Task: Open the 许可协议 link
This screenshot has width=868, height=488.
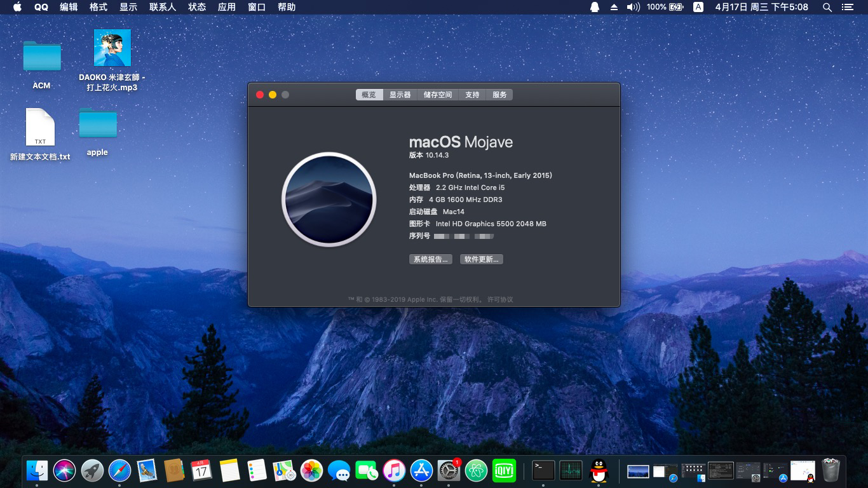Action: click(500, 299)
